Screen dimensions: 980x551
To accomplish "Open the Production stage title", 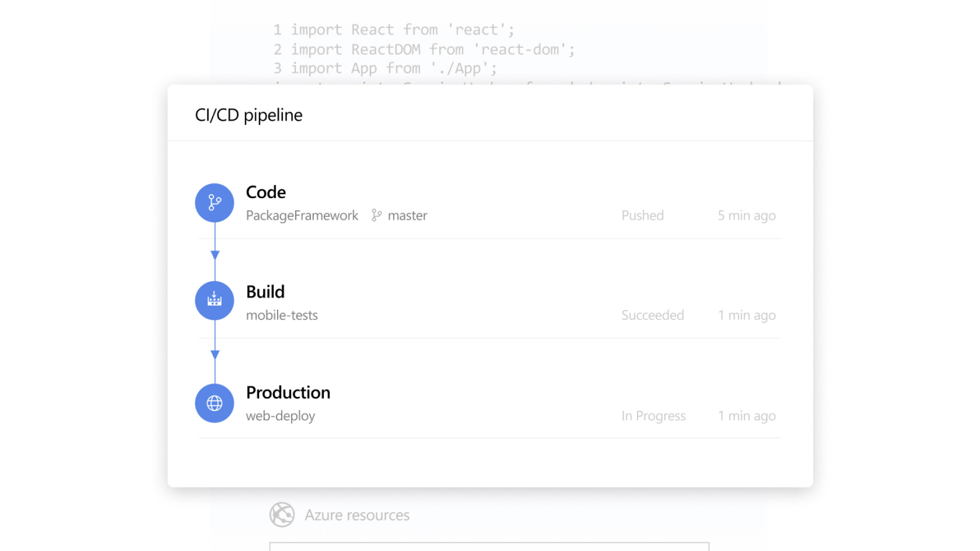I will pos(288,392).
